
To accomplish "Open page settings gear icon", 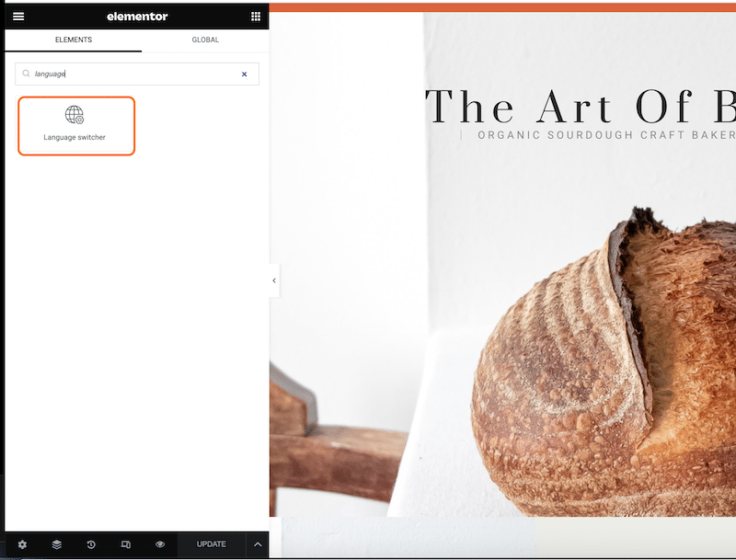I will (22, 544).
